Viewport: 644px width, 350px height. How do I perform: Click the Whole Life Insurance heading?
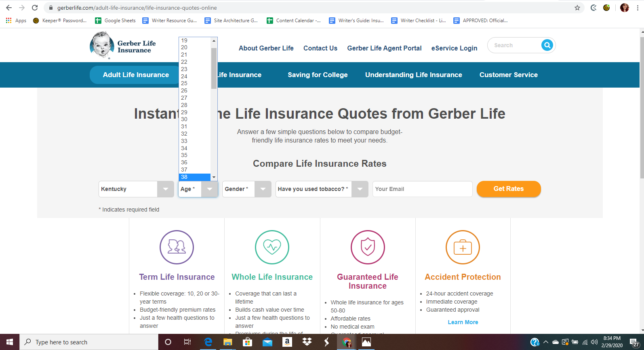tap(272, 277)
